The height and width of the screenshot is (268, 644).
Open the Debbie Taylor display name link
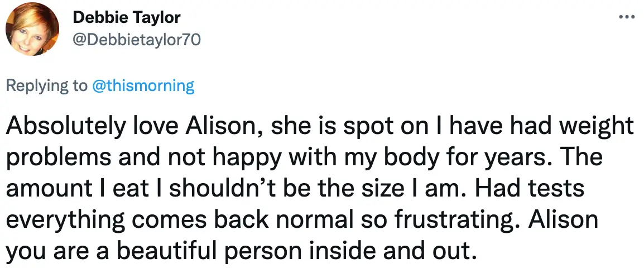coord(127,18)
